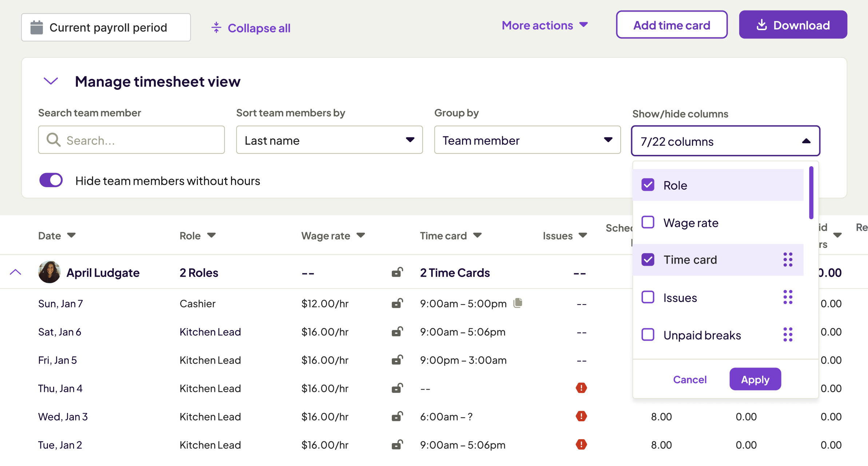The height and width of the screenshot is (466, 868).
Task: Click the Add time card button
Action: tap(671, 25)
